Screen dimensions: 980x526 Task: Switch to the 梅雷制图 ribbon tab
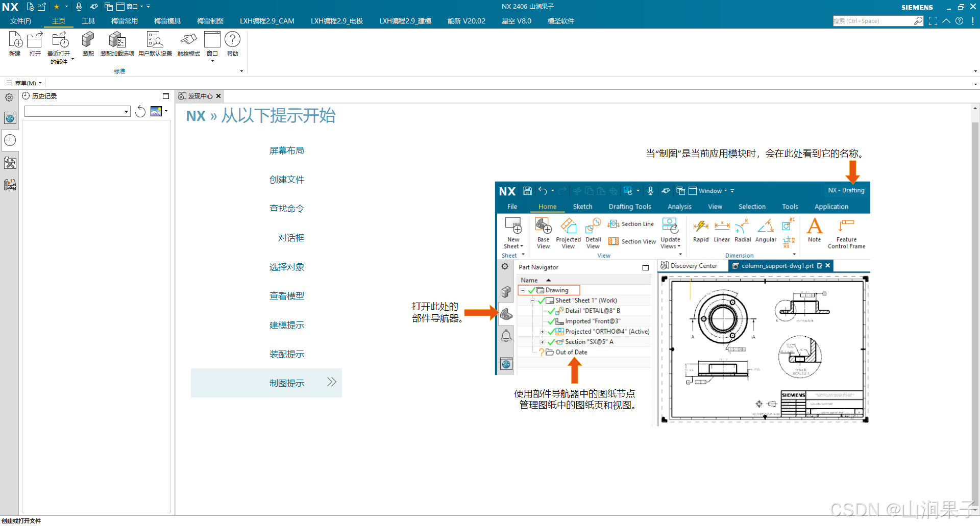click(210, 21)
